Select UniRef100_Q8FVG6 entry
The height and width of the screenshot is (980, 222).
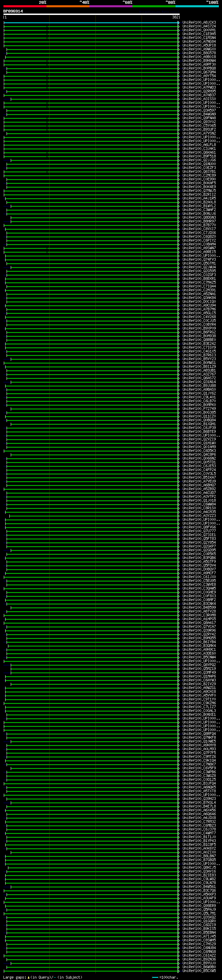pyautogui.click(x=199, y=527)
